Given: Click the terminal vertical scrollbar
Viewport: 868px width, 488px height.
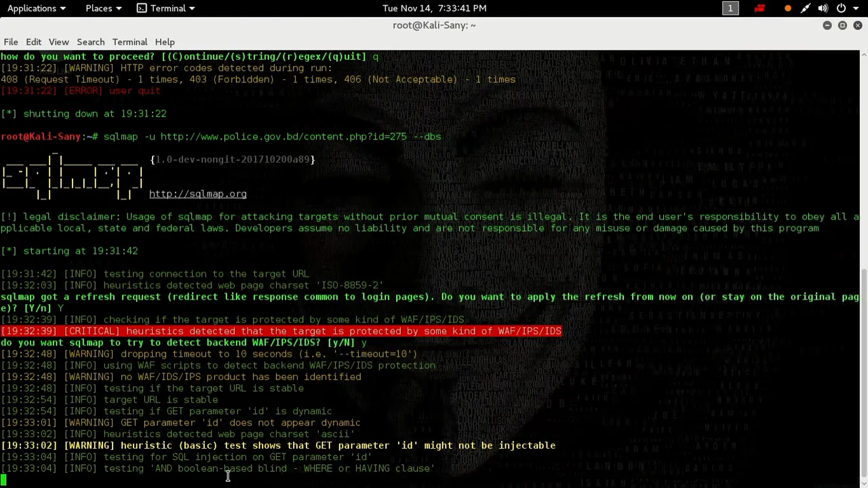Looking at the screenshot, I should point(864,375).
